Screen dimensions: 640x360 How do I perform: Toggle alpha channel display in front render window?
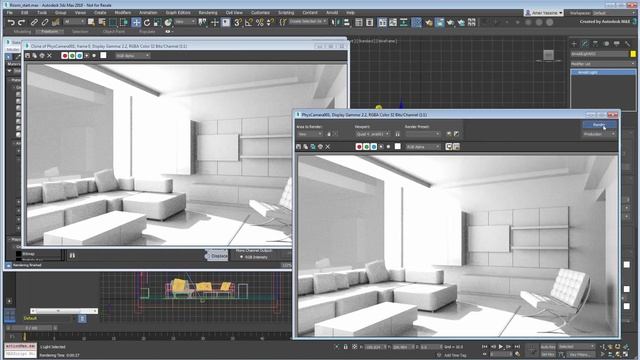(381, 147)
